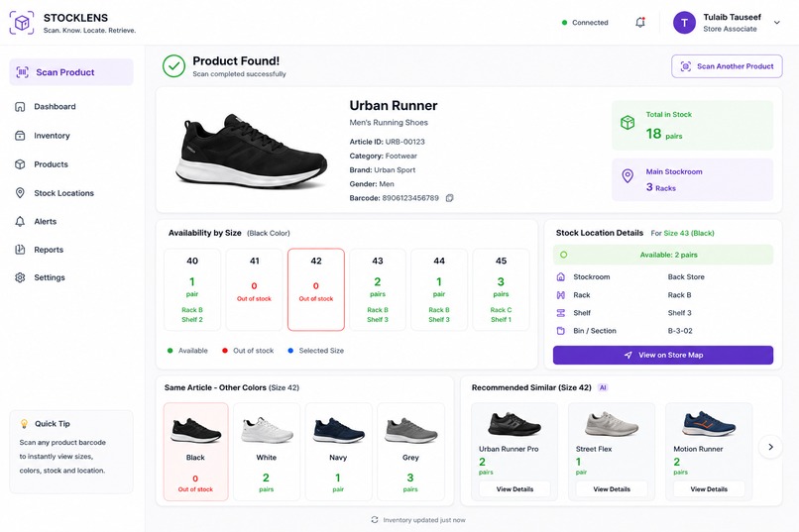Expand the Tulaib Tauseef account dropdown arrow
Image resolution: width=799 pixels, height=532 pixels.
point(776,23)
